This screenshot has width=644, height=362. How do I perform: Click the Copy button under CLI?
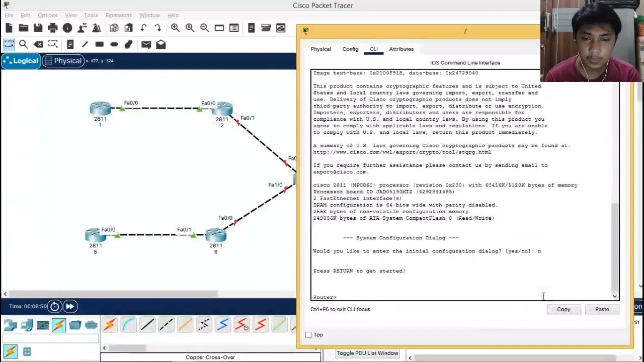563,310
